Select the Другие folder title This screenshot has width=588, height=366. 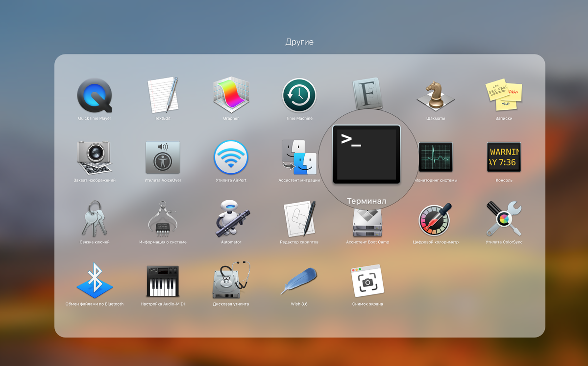299,42
